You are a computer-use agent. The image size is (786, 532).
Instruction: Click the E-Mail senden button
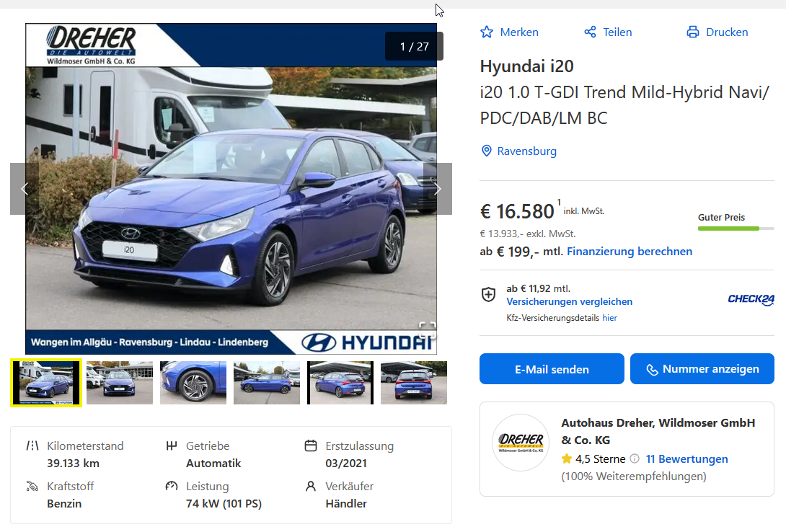point(552,368)
